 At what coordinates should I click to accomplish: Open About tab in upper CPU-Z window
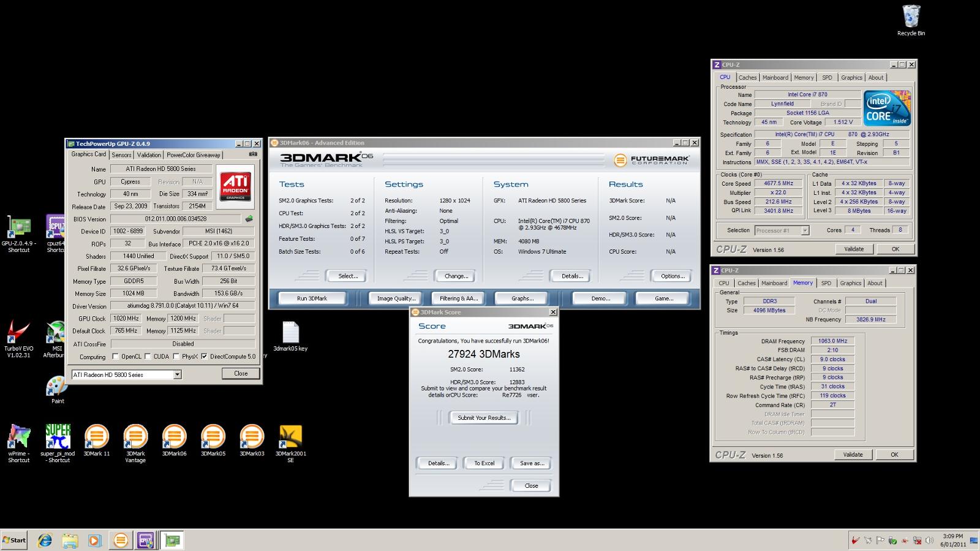pos(876,78)
